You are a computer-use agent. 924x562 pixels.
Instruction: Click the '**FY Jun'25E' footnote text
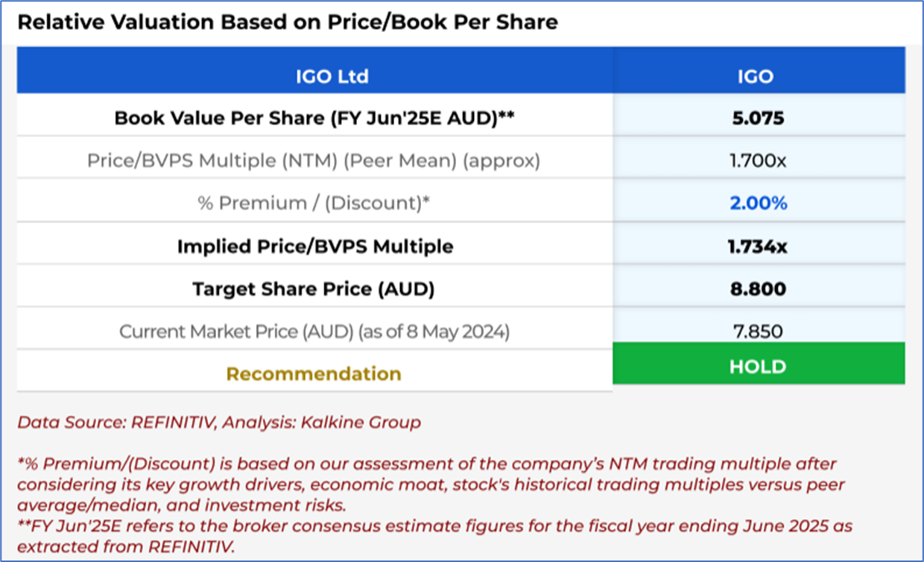[x=434, y=537]
